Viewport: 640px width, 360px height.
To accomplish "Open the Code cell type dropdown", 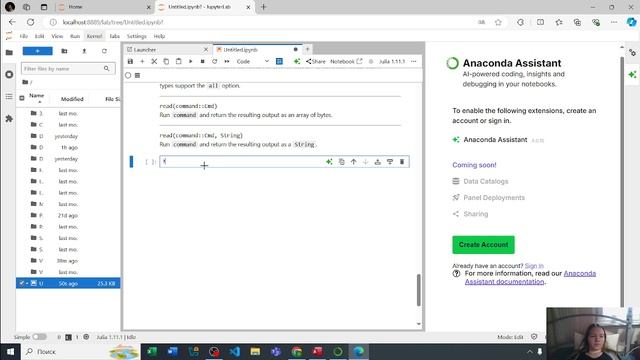I will [253, 61].
